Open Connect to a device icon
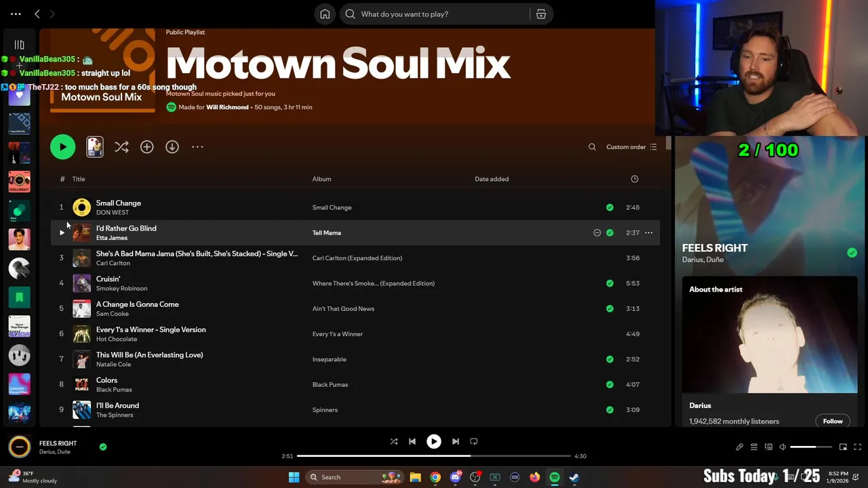The height and width of the screenshot is (488, 868). pos(768,447)
